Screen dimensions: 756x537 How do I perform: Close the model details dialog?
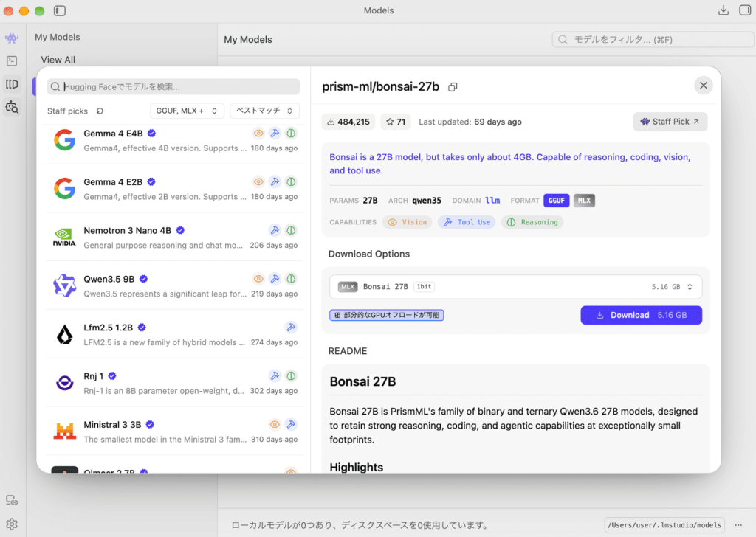pyautogui.click(x=704, y=86)
